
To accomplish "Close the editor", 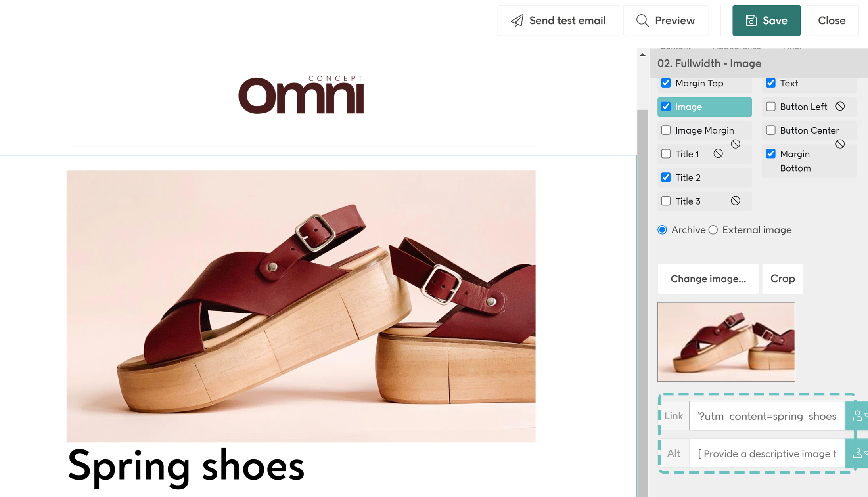I will [832, 21].
